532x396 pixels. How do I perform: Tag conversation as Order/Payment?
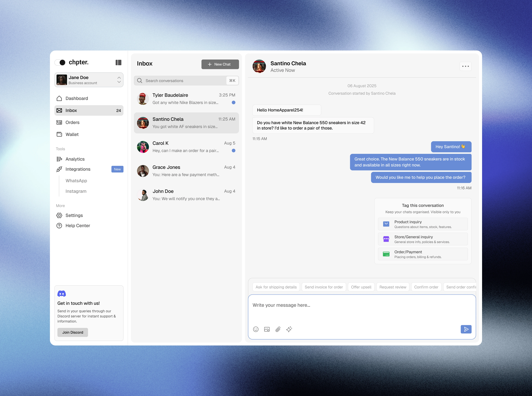(x=423, y=254)
